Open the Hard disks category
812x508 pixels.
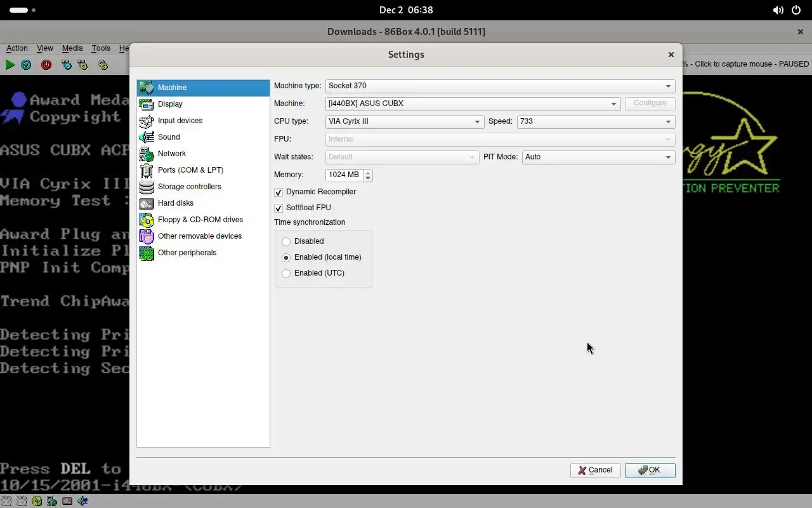[x=203, y=203]
